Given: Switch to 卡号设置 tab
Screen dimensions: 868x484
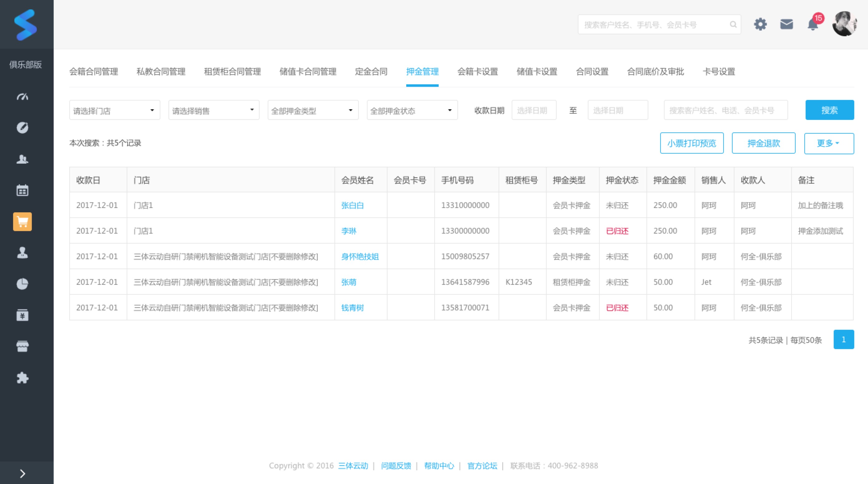Looking at the screenshot, I should [x=719, y=72].
